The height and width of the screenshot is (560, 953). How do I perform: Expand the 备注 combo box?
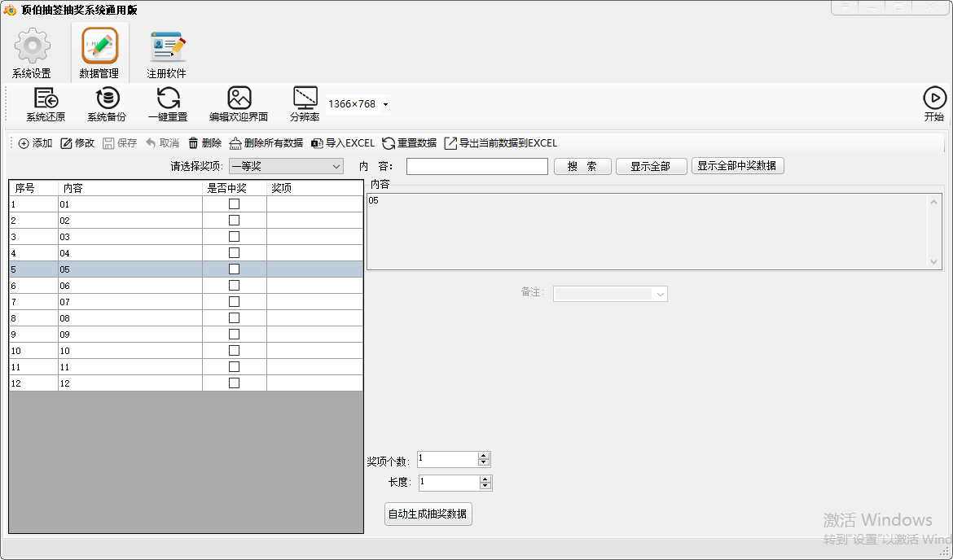click(660, 293)
